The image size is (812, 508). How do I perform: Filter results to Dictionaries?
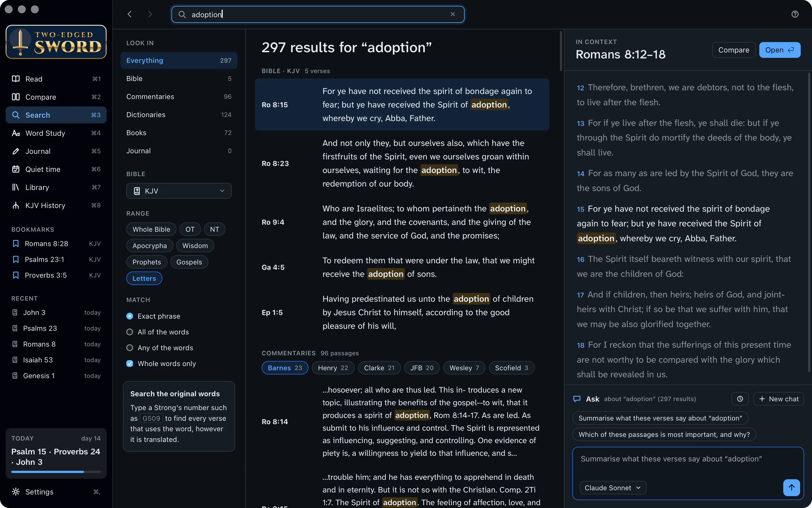(x=179, y=115)
